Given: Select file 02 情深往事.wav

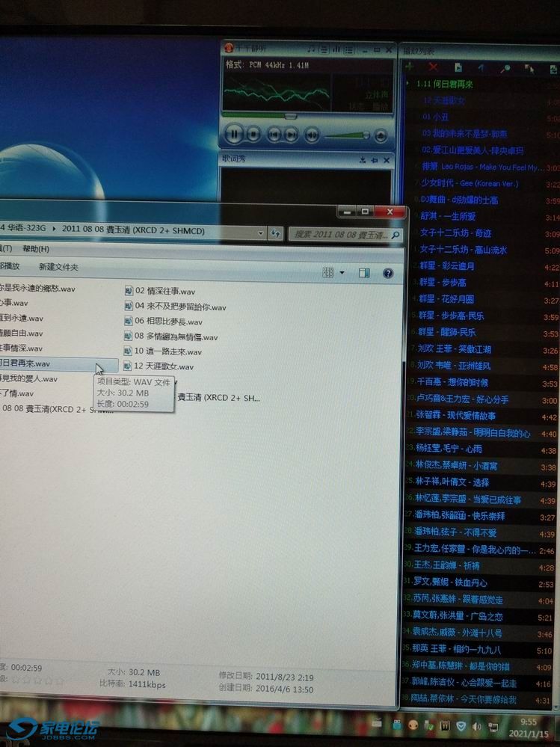Looking at the screenshot, I should 164,291.
